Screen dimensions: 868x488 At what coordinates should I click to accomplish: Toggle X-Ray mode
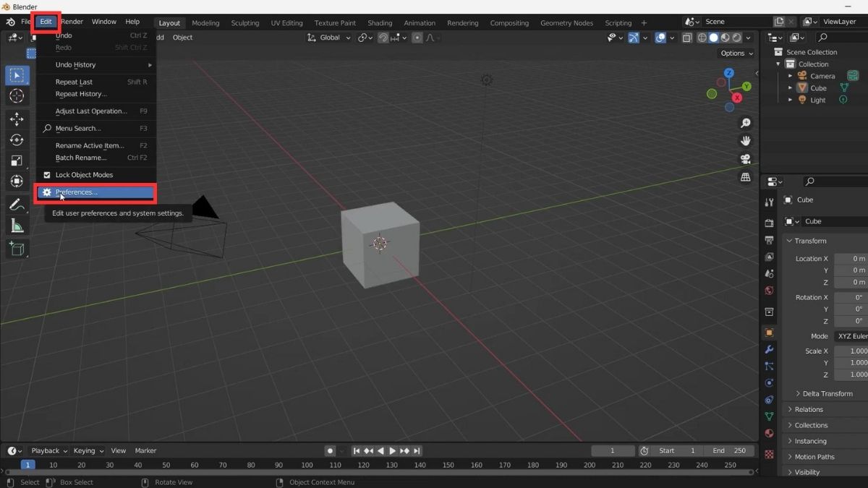pyautogui.click(x=687, y=38)
